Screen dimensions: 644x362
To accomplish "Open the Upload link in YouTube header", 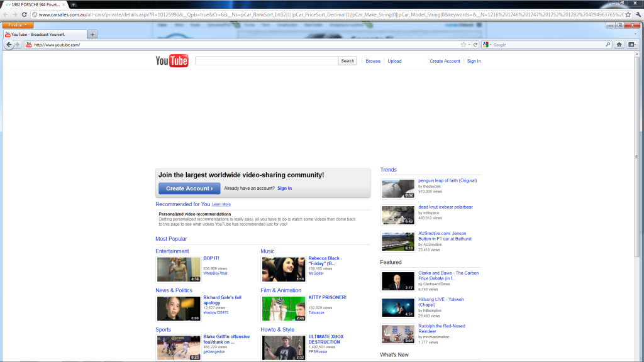I will coord(394,61).
